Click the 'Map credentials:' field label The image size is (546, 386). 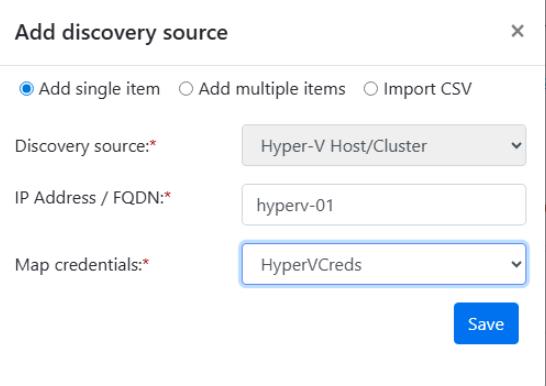[x=82, y=265]
